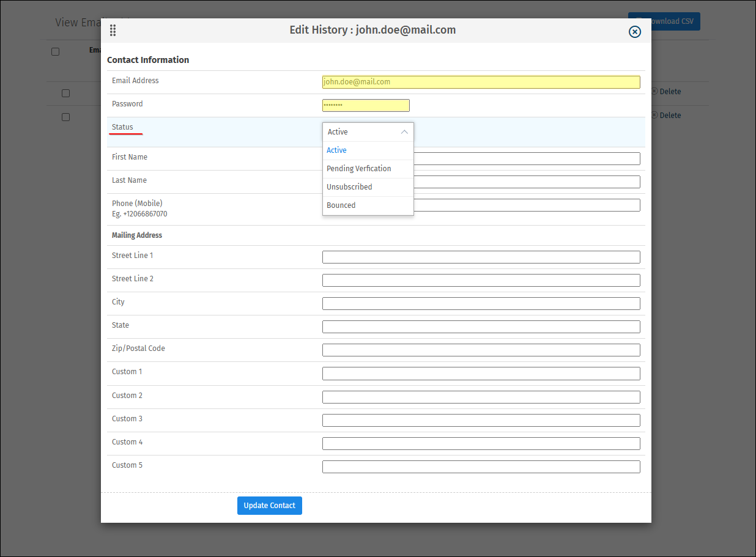Select Bounced from the Status dropdown
756x557 pixels.
(x=341, y=205)
